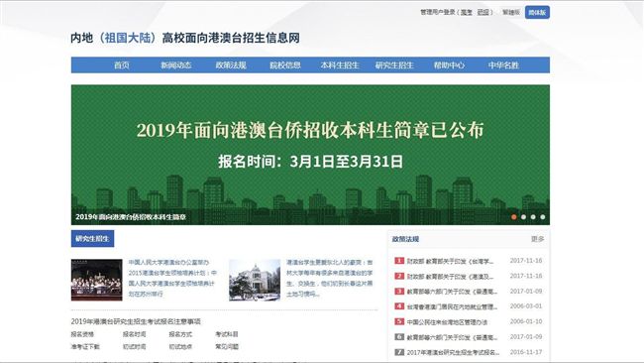The image size is (644, 363).
Task: Open policy item 3 教育部等六部门关于印发
Action: [x=452, y=292]
